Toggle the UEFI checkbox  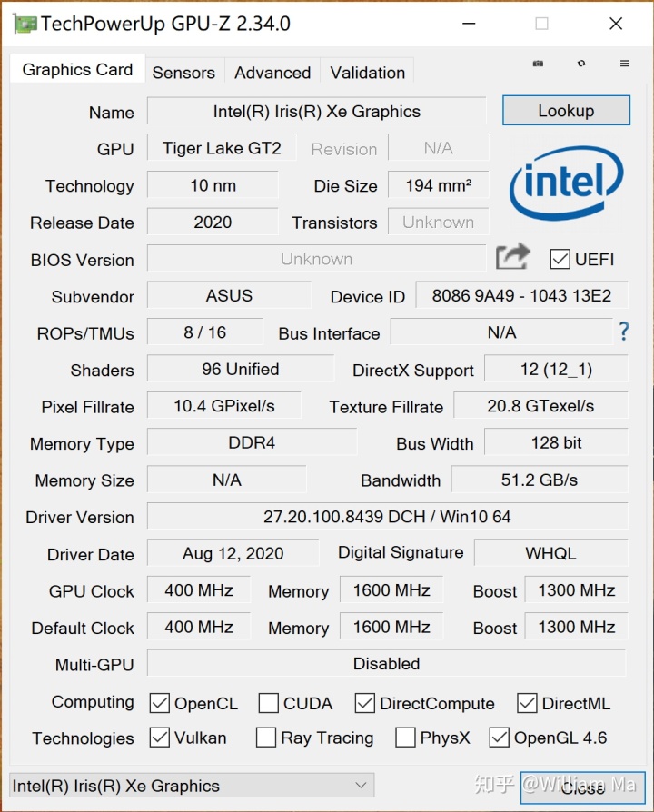pos(560,260)
